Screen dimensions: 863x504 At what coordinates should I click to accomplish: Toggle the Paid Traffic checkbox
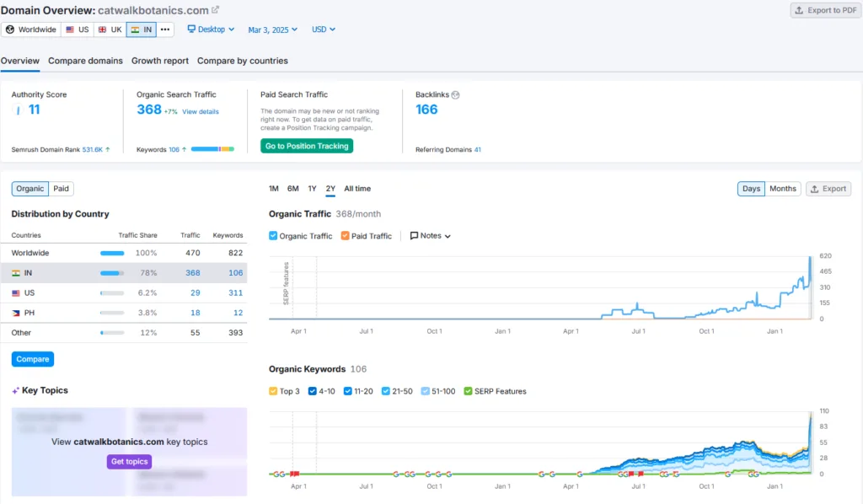[345, 235]
